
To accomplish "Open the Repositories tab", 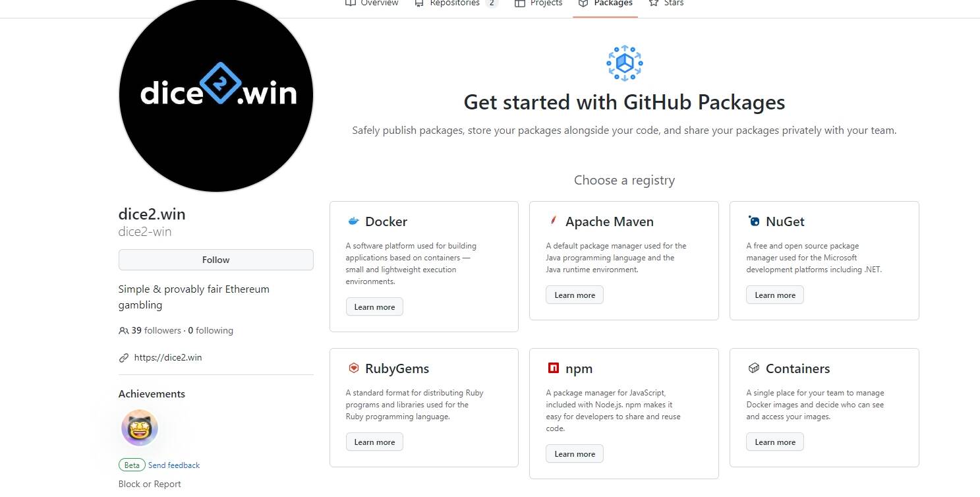I will [456, 3].
